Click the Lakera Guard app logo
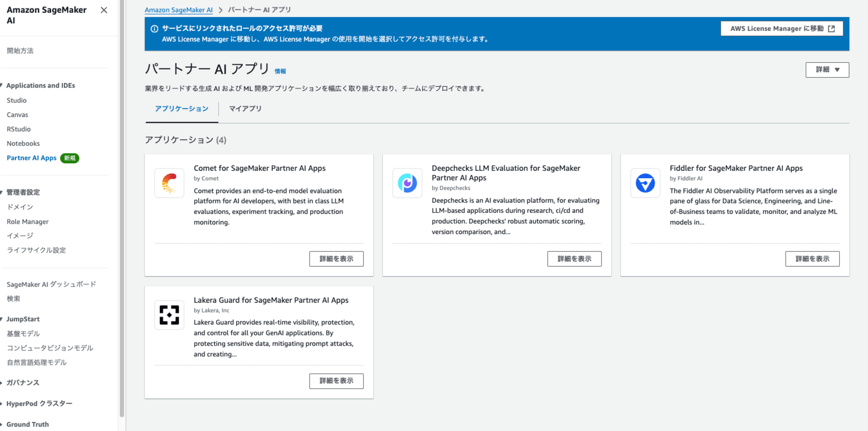The width and height of the screenshot is (868, 431). pyautogui.click(x=169, y=315)
